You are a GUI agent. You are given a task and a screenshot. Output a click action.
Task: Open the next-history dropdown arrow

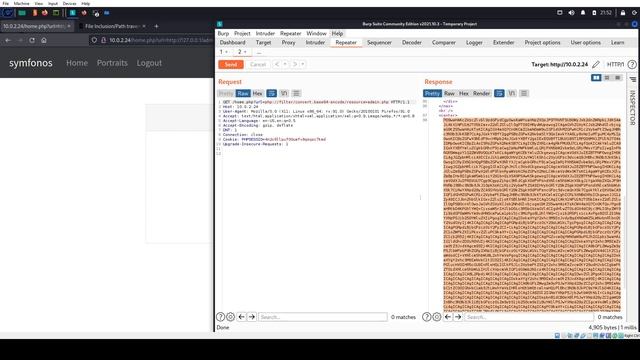click(x=303, y=64)
